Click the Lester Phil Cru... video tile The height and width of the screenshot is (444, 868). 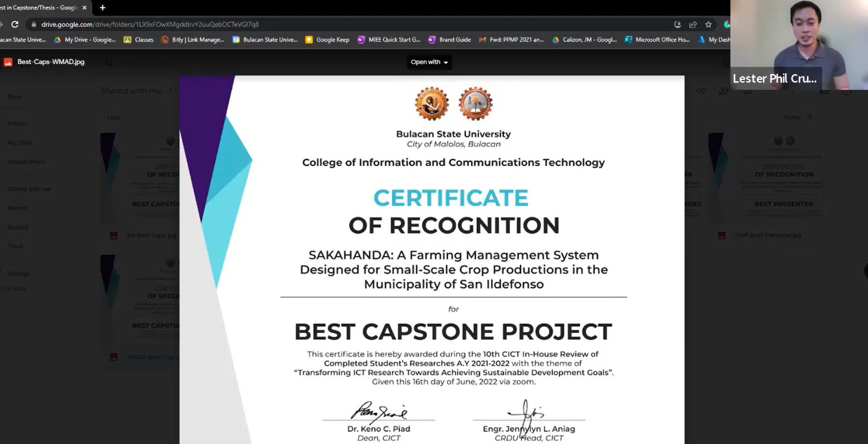[x=799, y=45]
